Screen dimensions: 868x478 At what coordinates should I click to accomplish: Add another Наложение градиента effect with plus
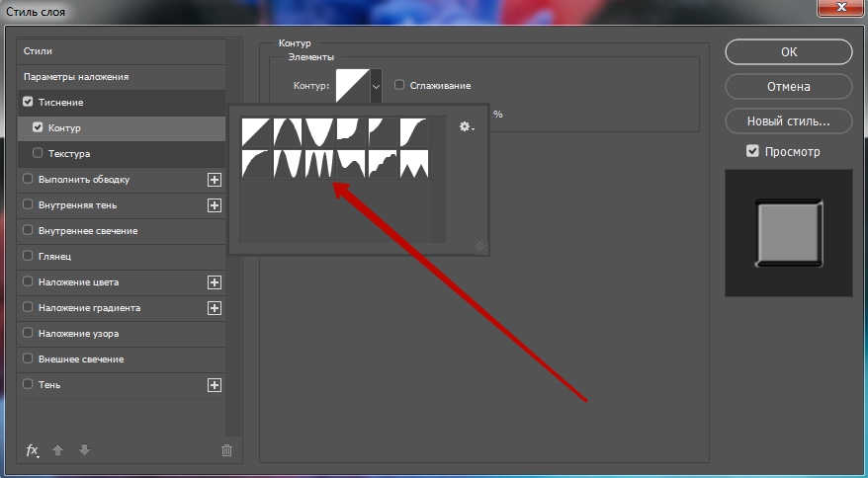(x=215, y=308)
